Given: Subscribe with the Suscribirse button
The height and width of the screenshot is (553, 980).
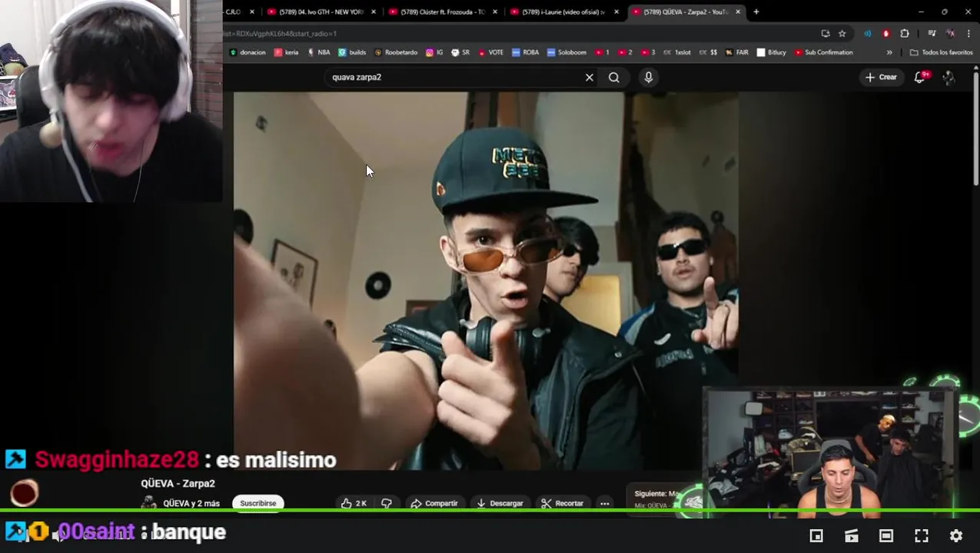Looking at the screenshot, I should pyautogui.click(x=258, y=503).
